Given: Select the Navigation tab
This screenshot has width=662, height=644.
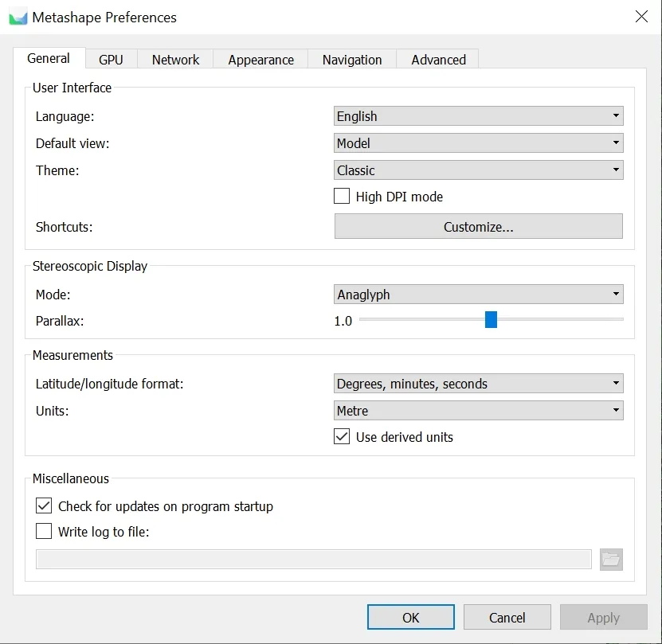Looking at the screenshot, I should 352,60.
